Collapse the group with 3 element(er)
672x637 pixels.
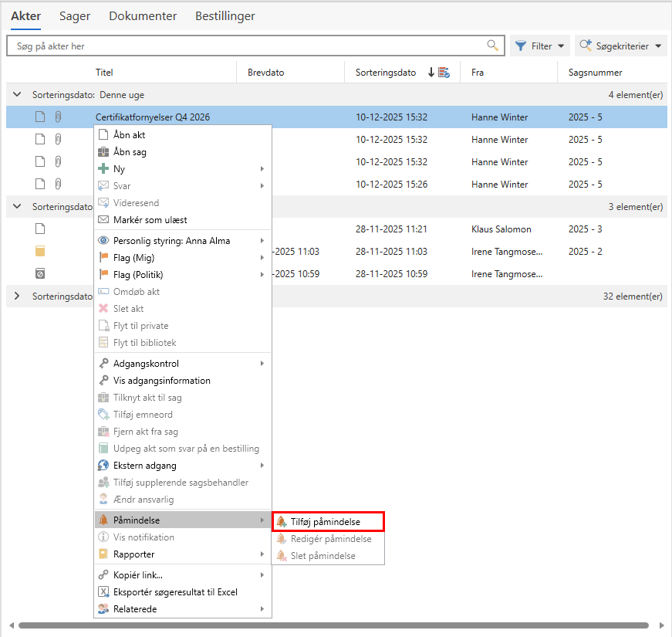[x=17, y=206]
